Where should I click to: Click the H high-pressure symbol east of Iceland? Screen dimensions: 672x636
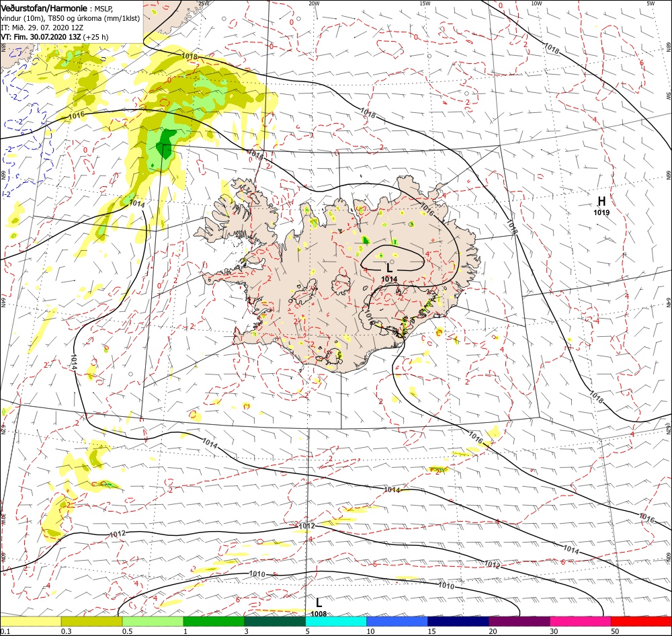[601, 201]
